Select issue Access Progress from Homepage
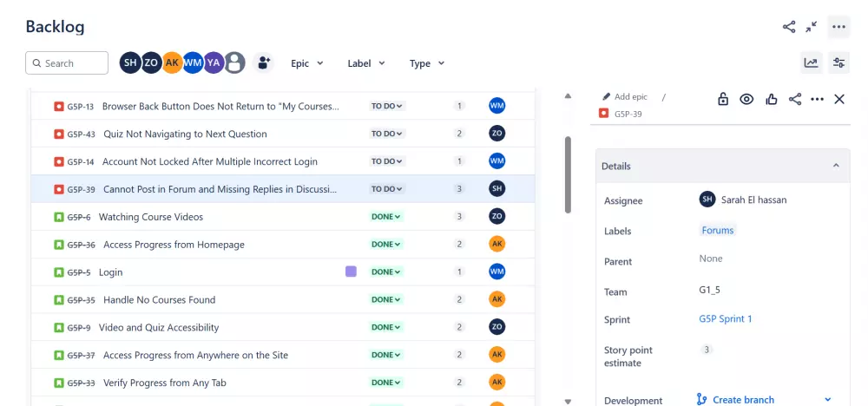The height and width of the screenshot is (406, 868). pos(174,245)
